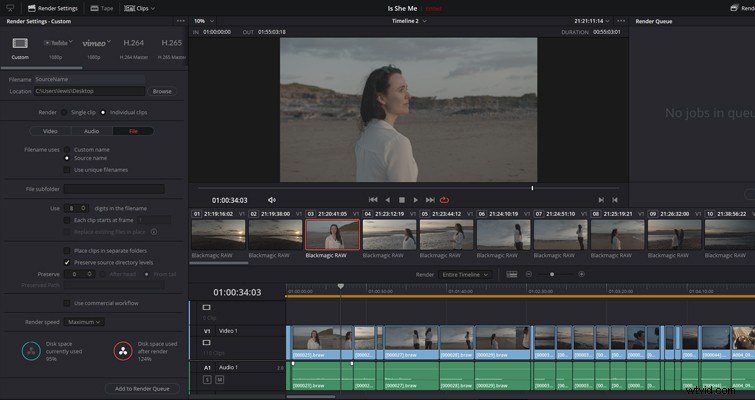Choose the H.264 Master preset
Screen dimensions: 755x400
pos(133,48)
